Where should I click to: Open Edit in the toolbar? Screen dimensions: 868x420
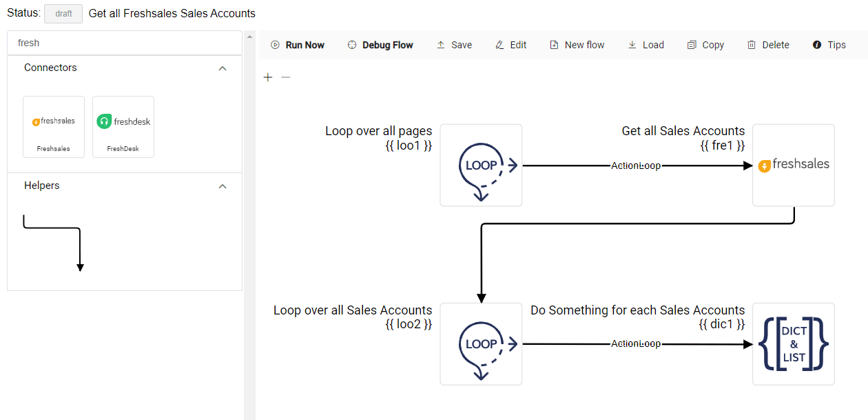point(510,45)
